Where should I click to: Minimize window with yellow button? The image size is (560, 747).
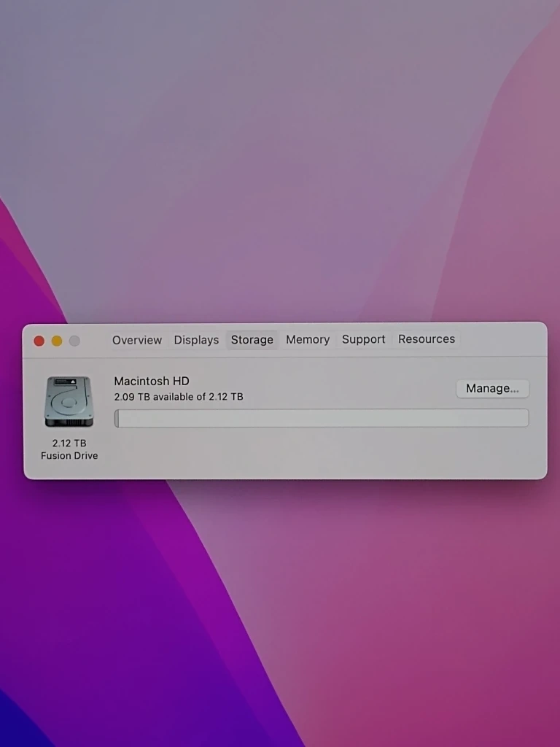point(57,341)
